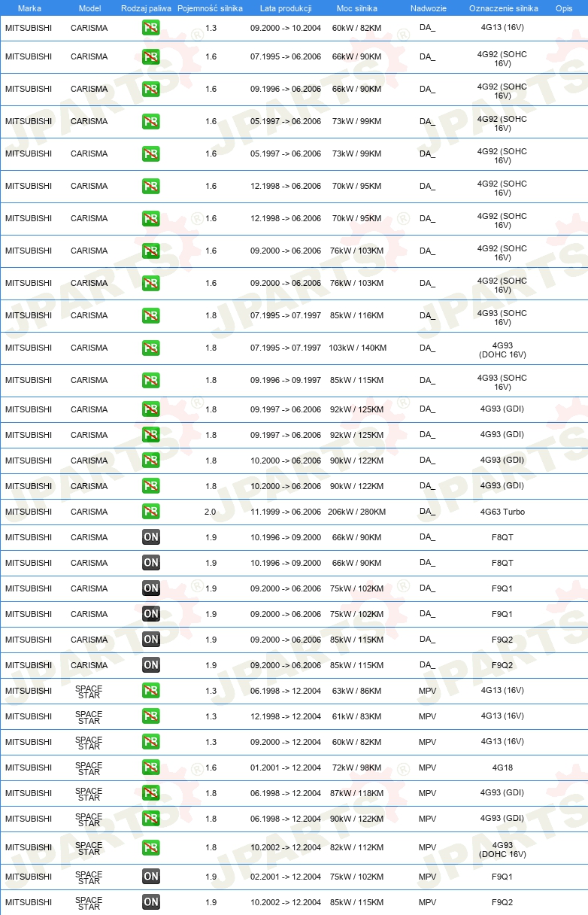Image resolution: width=588 pixels, height=915 pixels.
Task: Click the PB icon in the Space Star 90kW / 122KM row
Action: (151, 819)
